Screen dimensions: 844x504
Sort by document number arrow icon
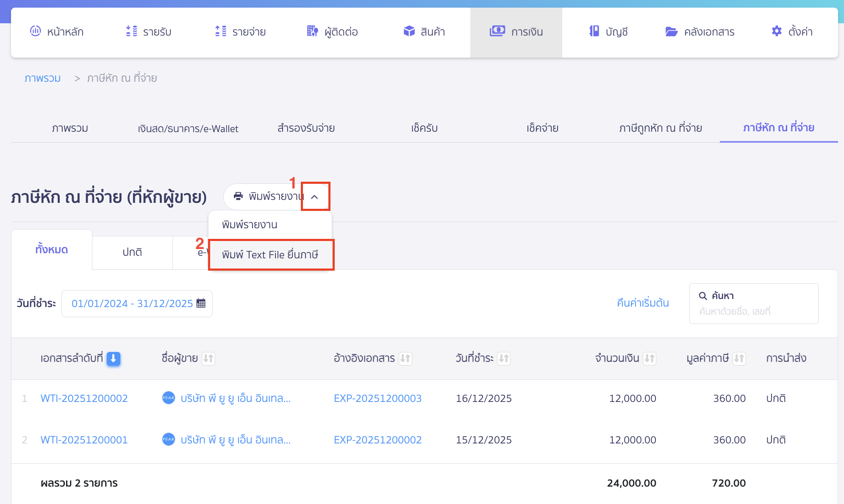[x=114, y=359]
